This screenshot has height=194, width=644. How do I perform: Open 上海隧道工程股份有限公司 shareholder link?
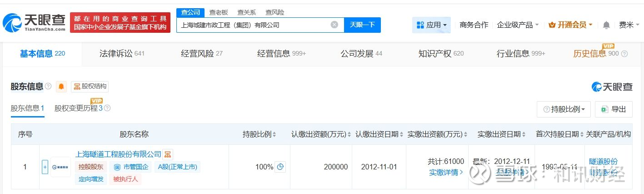(118, 154)
